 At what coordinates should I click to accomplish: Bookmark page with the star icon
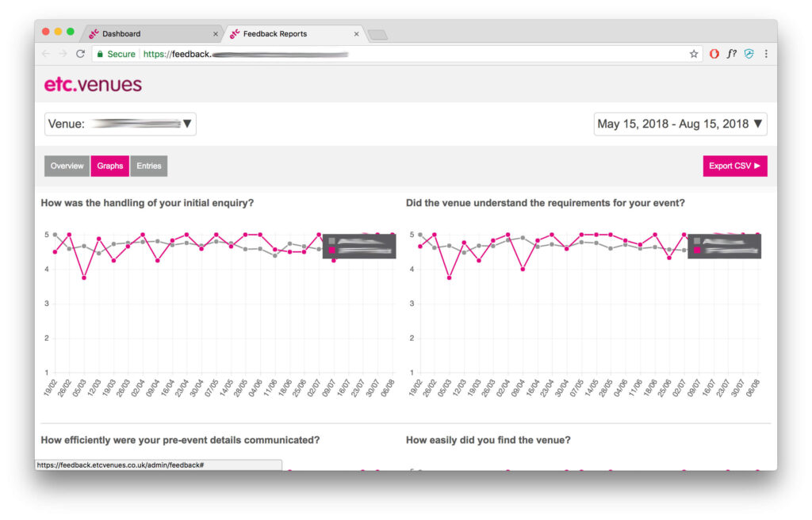[694, 54]
